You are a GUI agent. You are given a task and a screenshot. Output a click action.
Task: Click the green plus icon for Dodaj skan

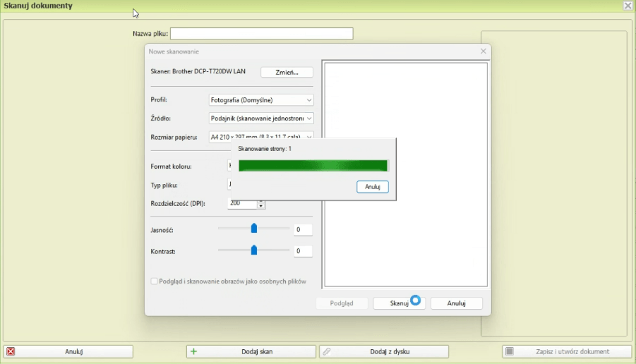(x=194, y=351)
